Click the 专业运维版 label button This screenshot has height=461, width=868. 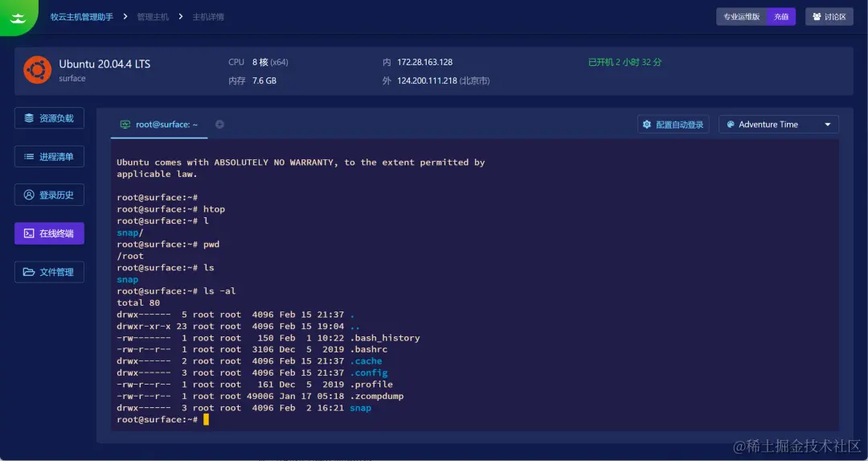pos(741,17)
